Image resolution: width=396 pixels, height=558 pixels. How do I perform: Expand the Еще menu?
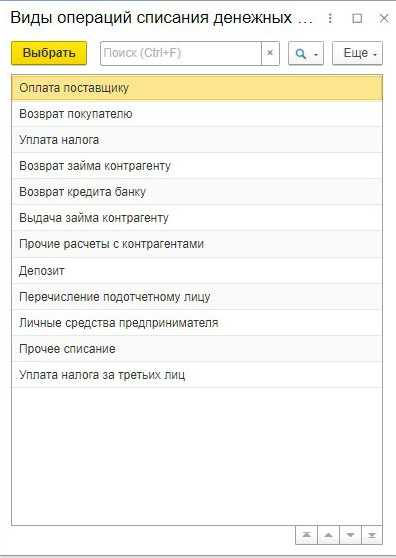[357, 53]
